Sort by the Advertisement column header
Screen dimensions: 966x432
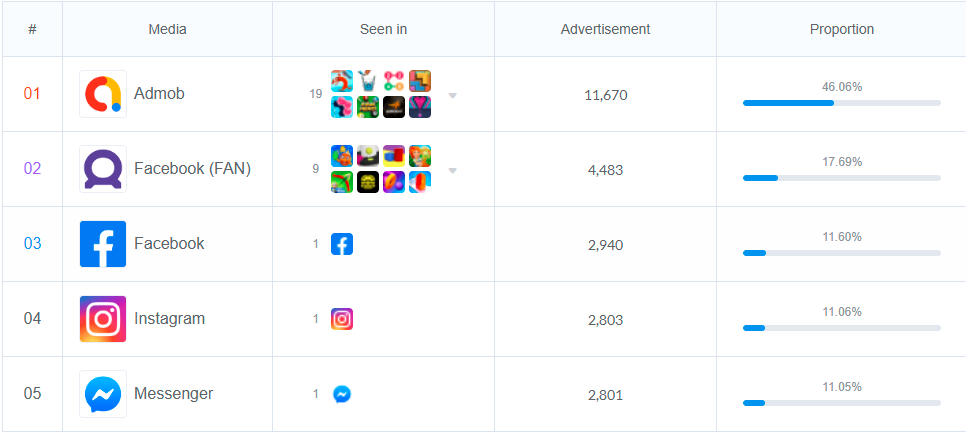tap(605, 29)
